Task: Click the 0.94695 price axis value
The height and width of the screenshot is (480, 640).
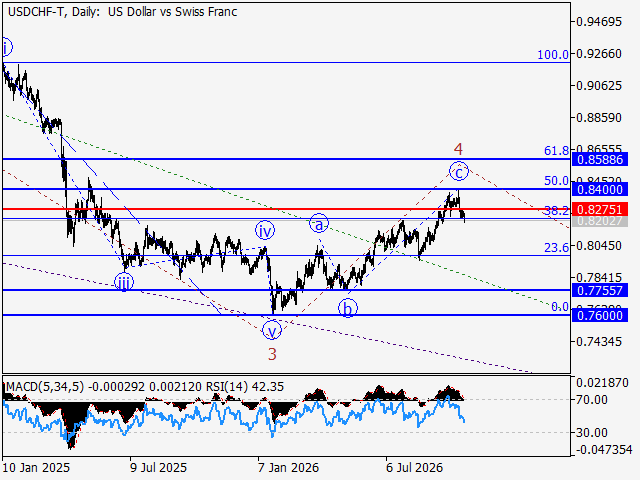Action: click(x=599, y=22)
